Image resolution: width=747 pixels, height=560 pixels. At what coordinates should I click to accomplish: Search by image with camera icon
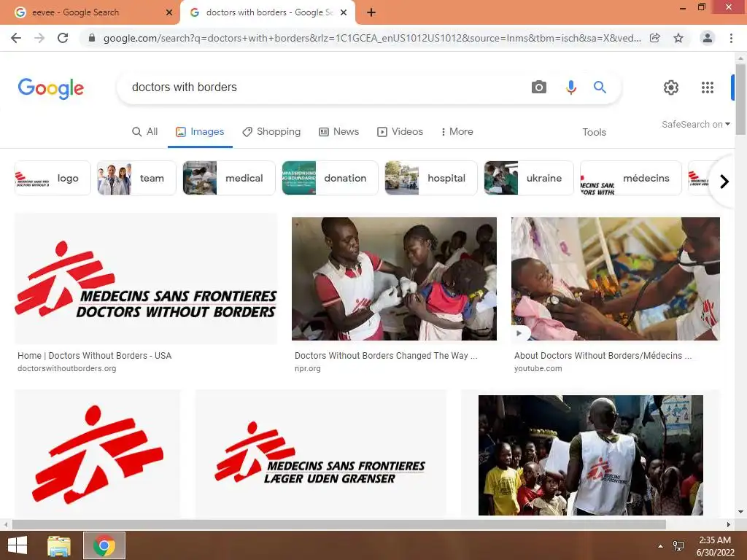tap(539, 87)
